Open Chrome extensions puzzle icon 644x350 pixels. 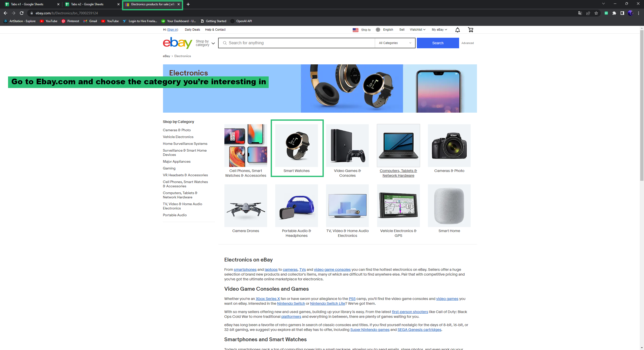(x=614, y=13)
